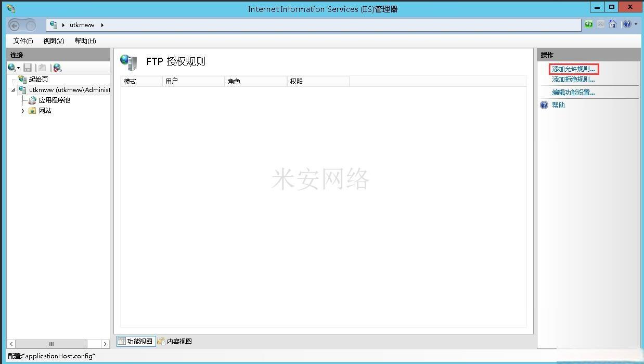
Task: Click the create new connection globe icon
Action: pyautogui.click(x=11, y=68)
